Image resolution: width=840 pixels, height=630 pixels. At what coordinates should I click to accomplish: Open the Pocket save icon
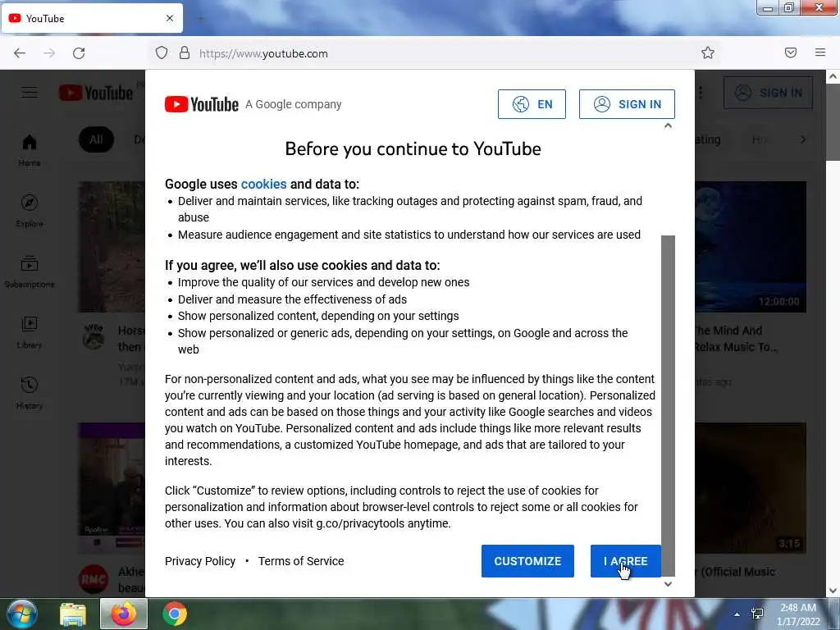pyautogui.click(x=791, y=52)
